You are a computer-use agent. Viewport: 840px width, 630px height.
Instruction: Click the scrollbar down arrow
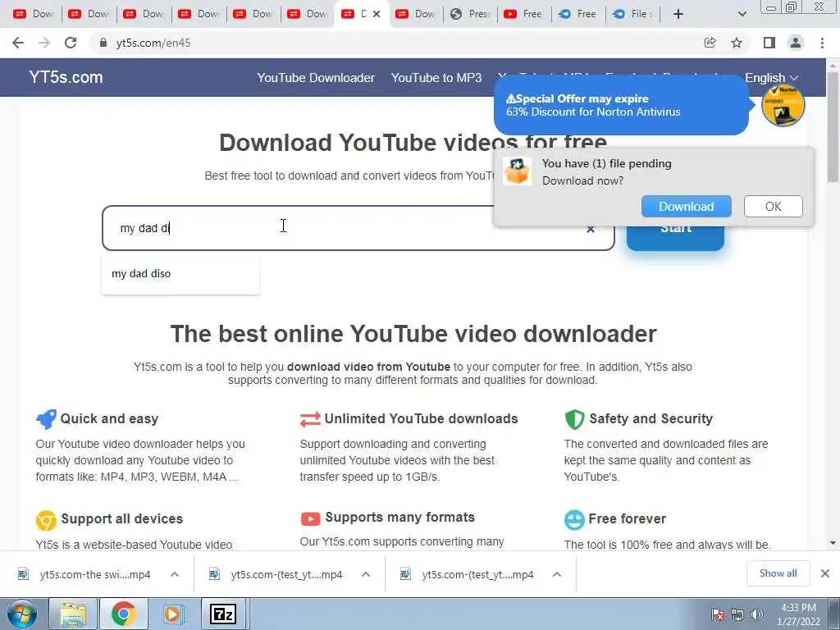tap(833, 543)
